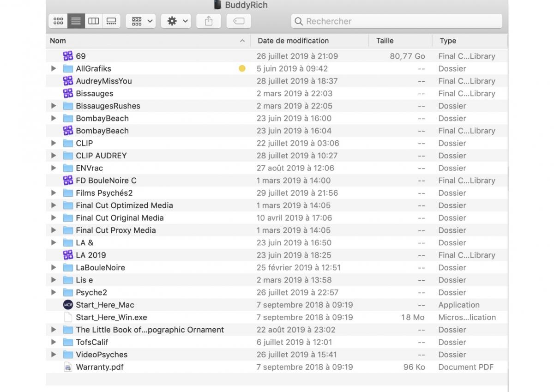Click the Start_Here_Mac LaCie application icon
This screenshot has height=392, width=554.
click(x=68, y=305)
